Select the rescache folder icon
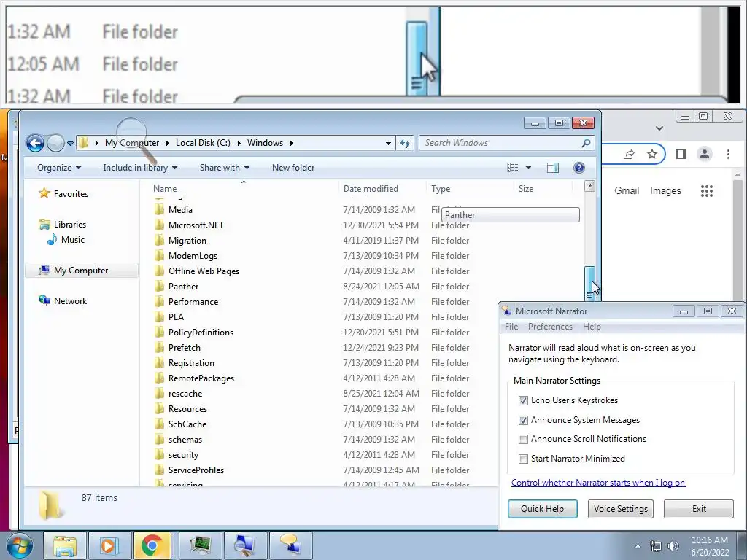Screen dimensions: 747x560 (x=160, y=393)
